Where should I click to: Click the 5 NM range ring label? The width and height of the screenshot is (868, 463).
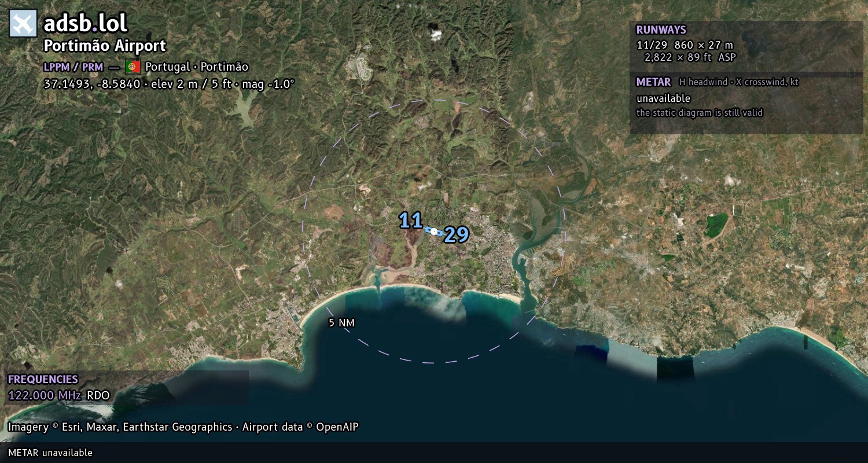341,323
